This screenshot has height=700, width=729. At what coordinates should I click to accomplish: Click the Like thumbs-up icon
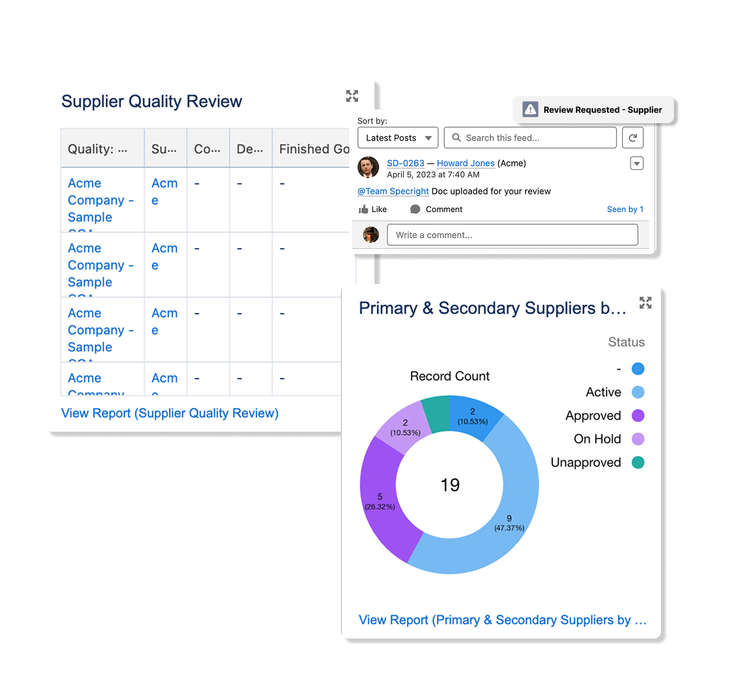(364, 209)
